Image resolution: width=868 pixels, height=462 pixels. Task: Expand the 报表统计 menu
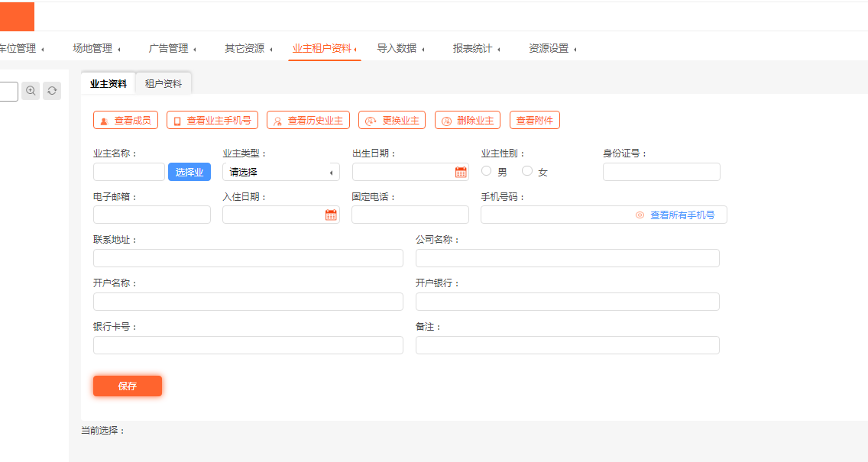pyautogui.click(x=476, y=49)
